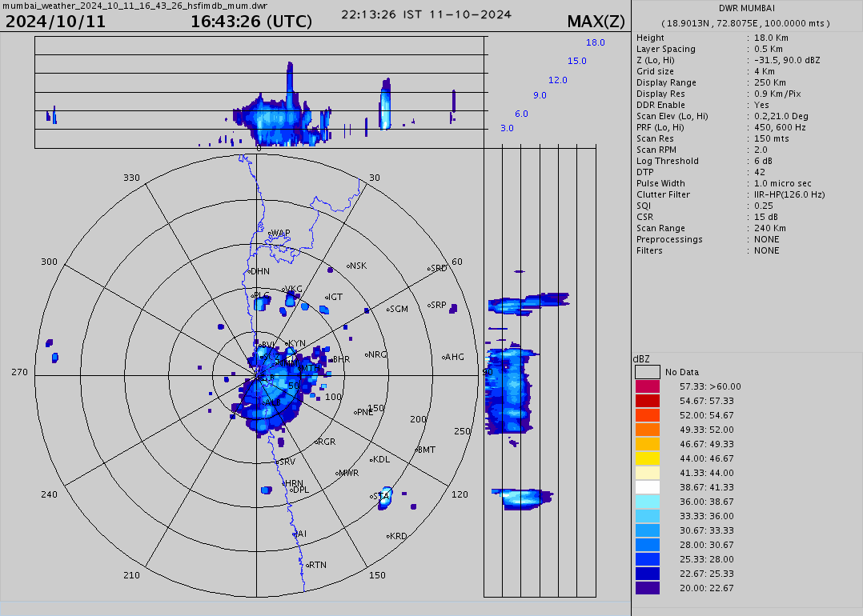Click the 28.00: 30.67 blue swatch
The image size is (863, 616).
click(x=647, y=545)
